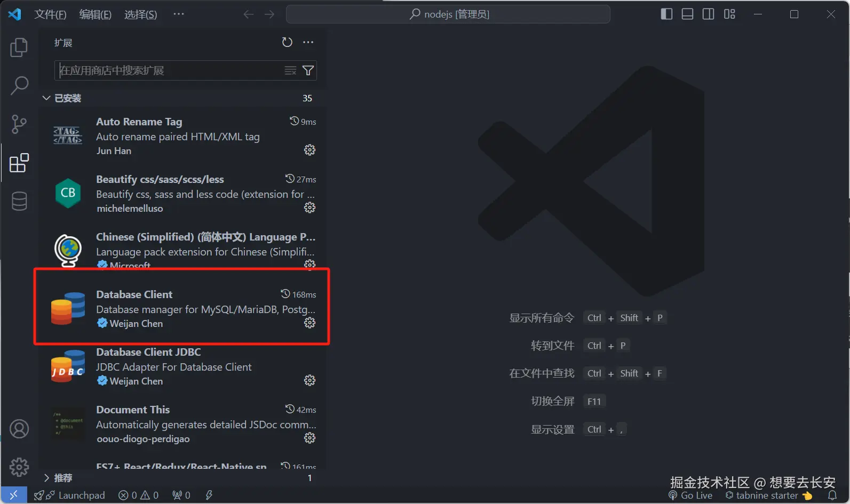Open the Search view in activity bar

19,85
